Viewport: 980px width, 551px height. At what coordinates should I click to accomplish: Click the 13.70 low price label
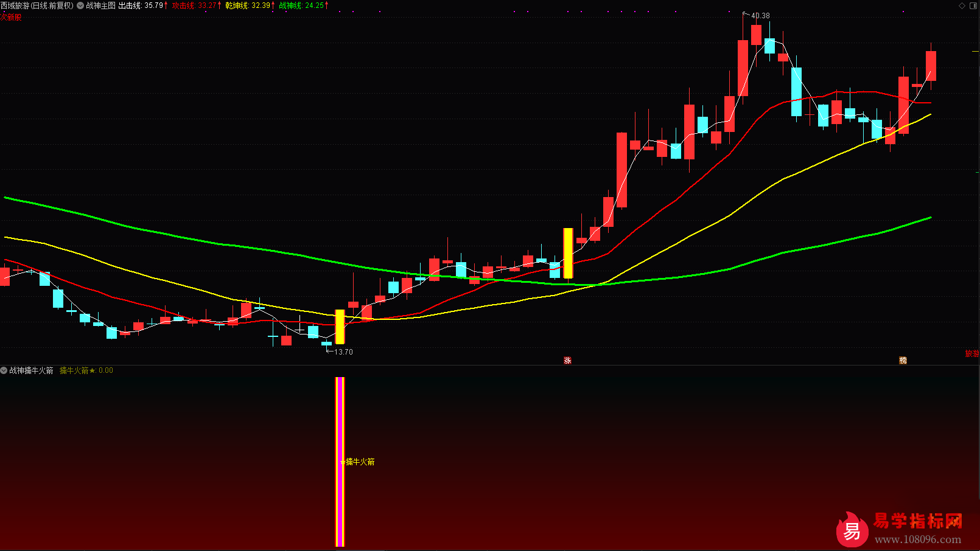coord(343,352)
